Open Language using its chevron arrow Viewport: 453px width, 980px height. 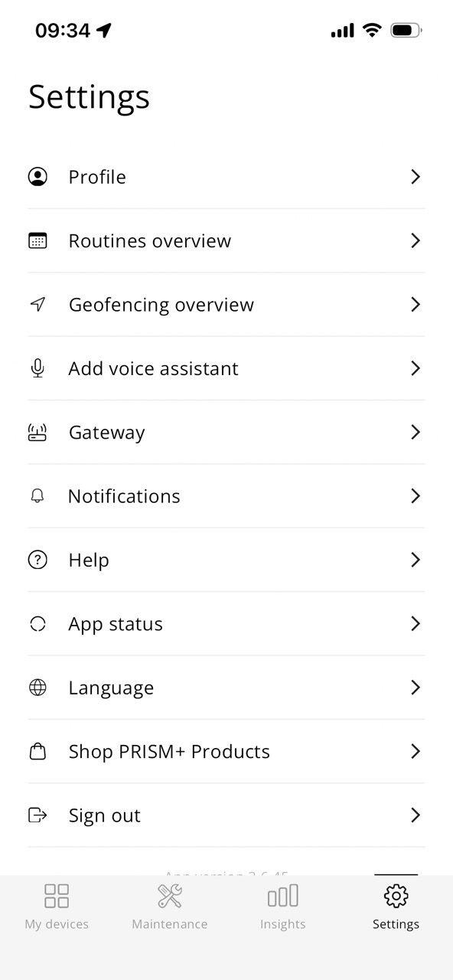click(x=416, y=688)
